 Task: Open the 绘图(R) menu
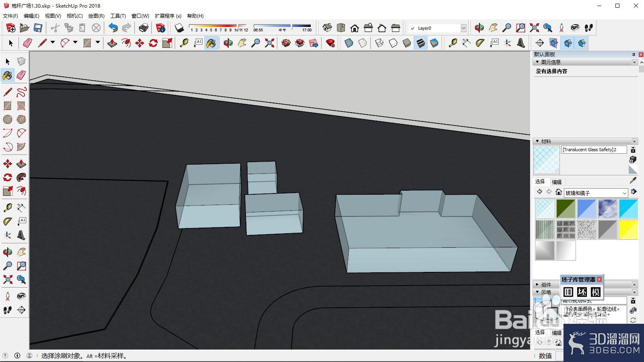pos(96,16)
